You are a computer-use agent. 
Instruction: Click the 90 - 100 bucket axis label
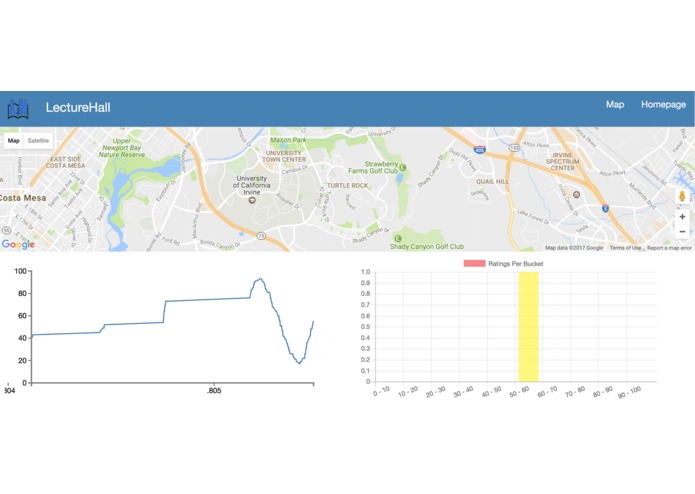click(629, 392)
